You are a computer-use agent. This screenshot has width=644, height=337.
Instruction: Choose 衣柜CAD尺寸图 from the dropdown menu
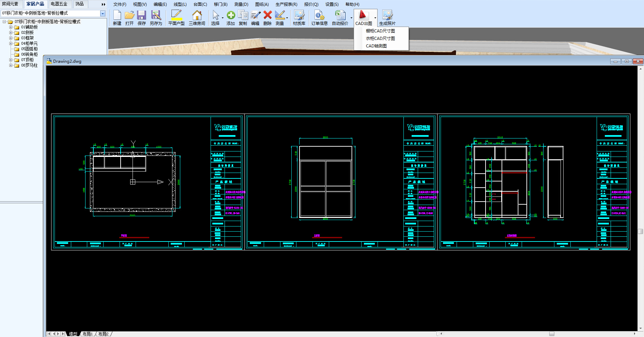point(381,39)
